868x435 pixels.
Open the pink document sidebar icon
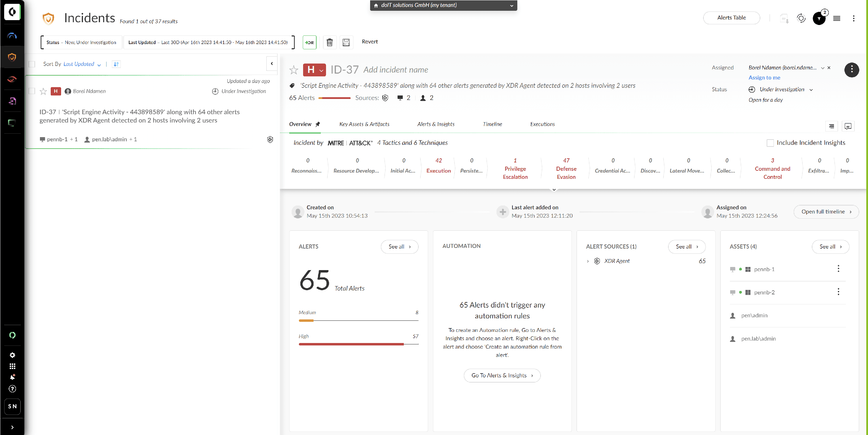click(12, 101)
